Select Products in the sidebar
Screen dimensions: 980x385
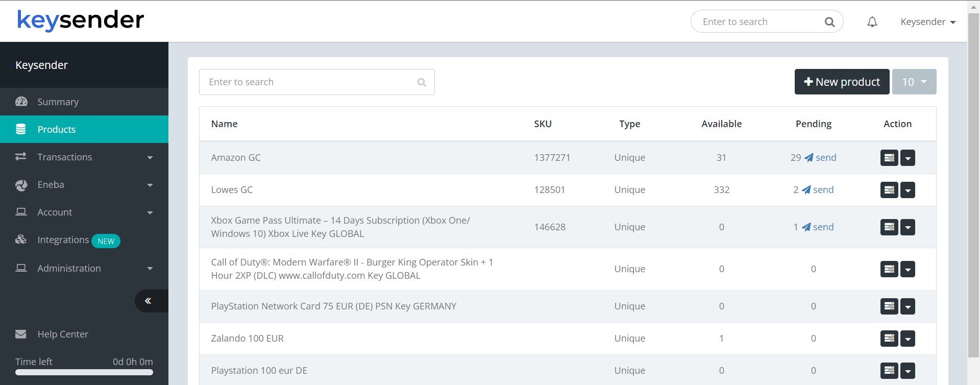pos(84,130)
